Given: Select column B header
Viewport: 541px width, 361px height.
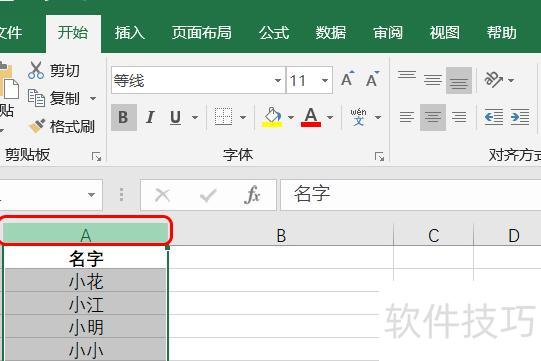Looking at the screenshot, I should coord(281,235).
